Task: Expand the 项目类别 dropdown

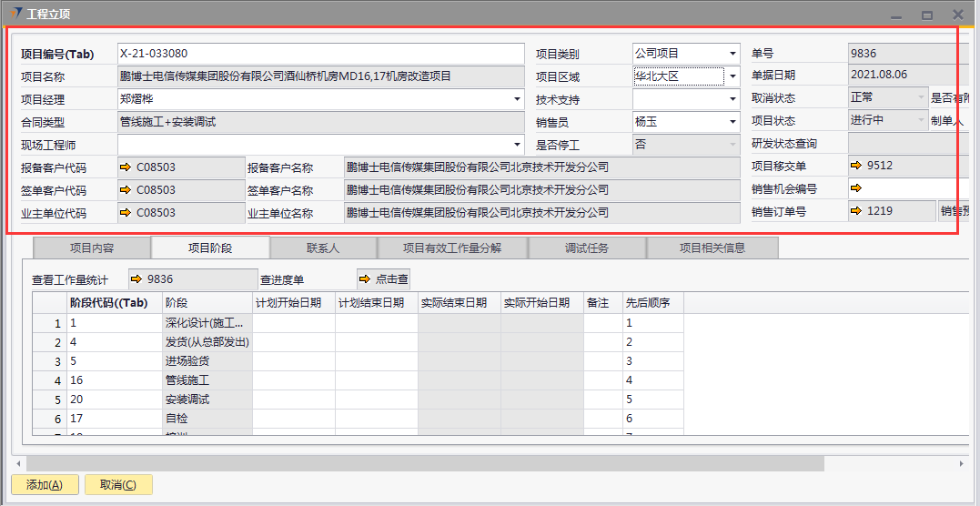Action: coord(732,55)
